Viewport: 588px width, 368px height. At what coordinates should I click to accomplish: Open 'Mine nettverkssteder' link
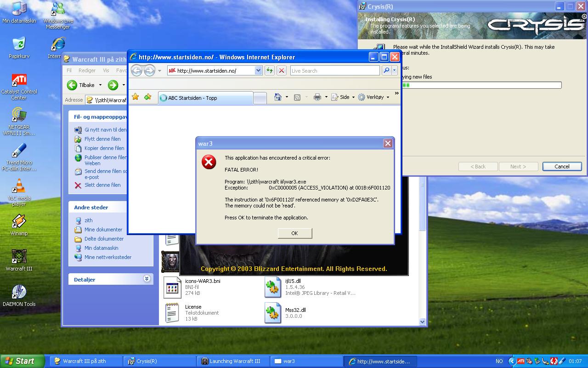(x=108, y=257)
